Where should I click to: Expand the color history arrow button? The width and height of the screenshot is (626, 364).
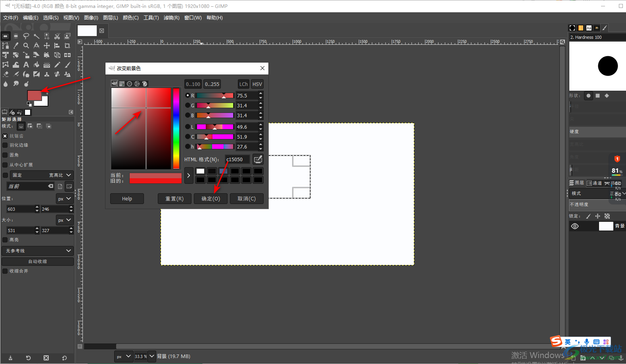[x=189, y=175]
